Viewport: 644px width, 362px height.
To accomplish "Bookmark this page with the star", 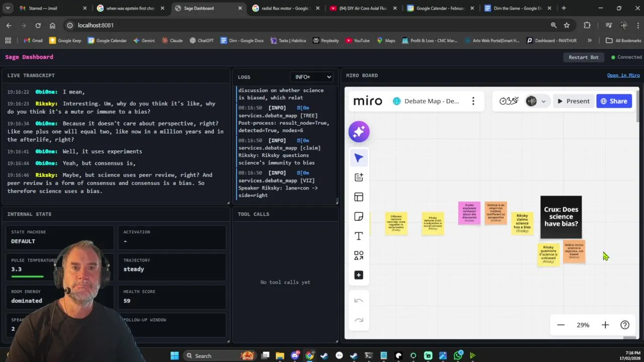I will pyautogui.click(x=567, y=25).
